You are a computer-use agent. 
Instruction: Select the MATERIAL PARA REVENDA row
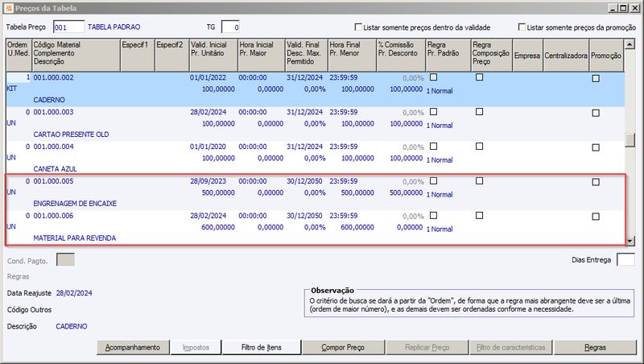pos(316,227)
